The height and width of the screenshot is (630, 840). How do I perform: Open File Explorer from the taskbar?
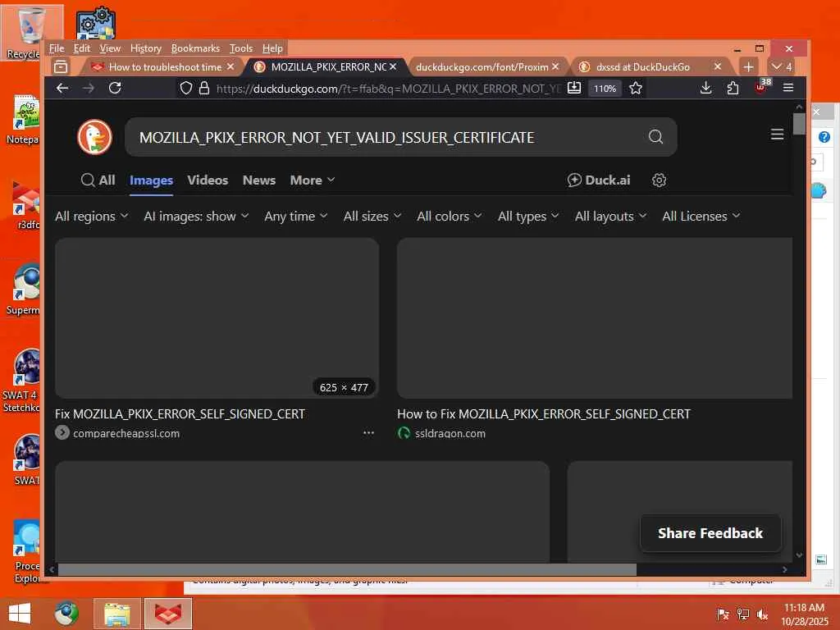[117, 614]
